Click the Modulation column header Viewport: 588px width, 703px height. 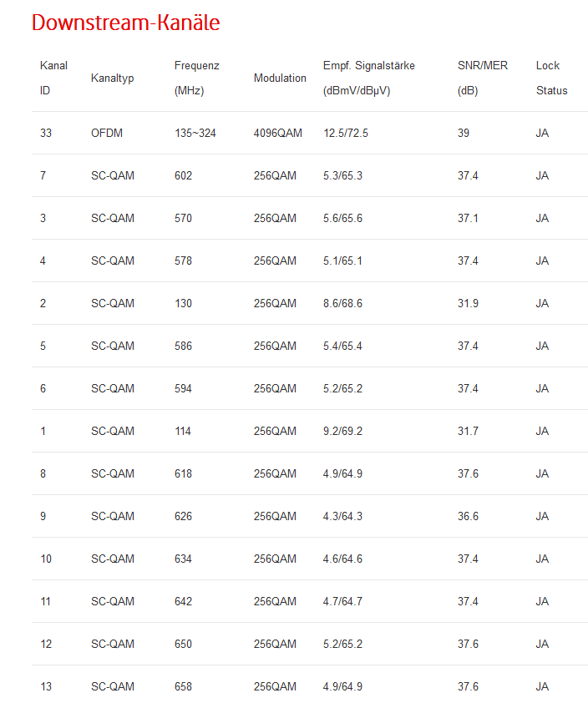[x=280, y=78]
